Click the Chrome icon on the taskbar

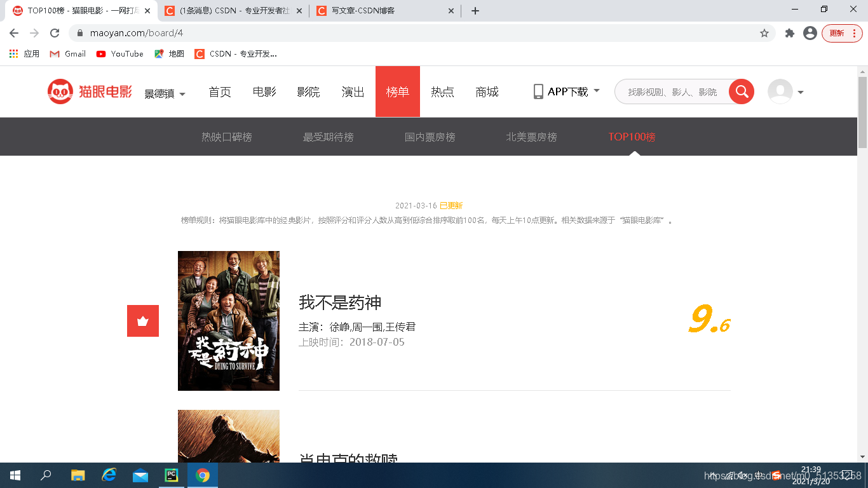203,475
